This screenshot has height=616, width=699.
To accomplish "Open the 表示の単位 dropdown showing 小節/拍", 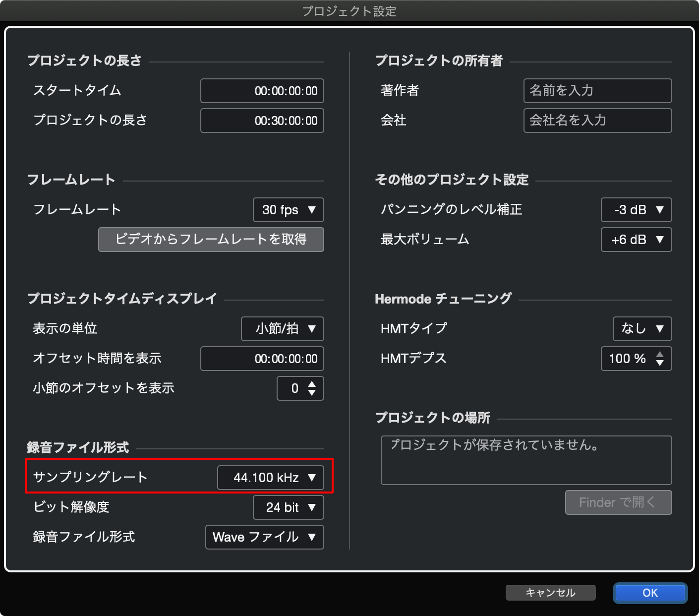I will coord(282,329).
